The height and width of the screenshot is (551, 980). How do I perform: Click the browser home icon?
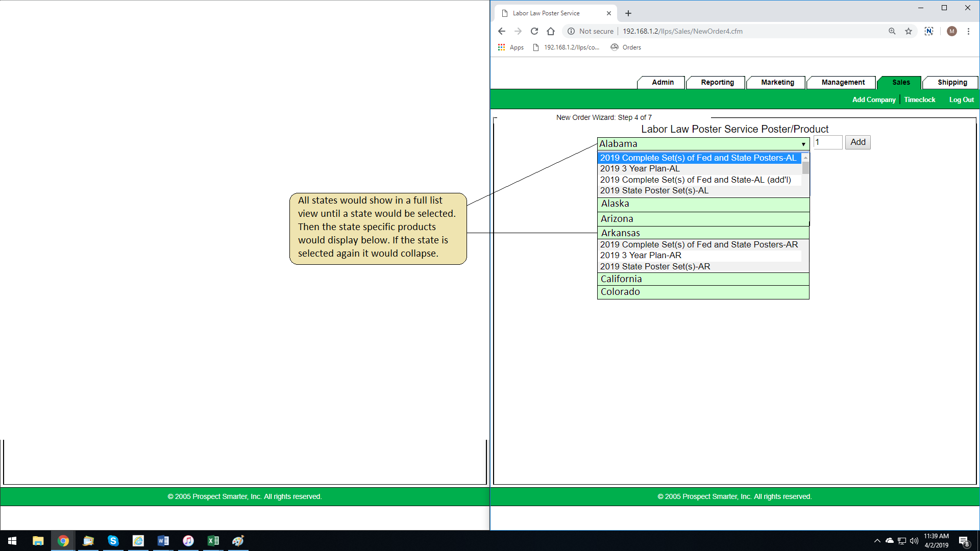(550, 31)
